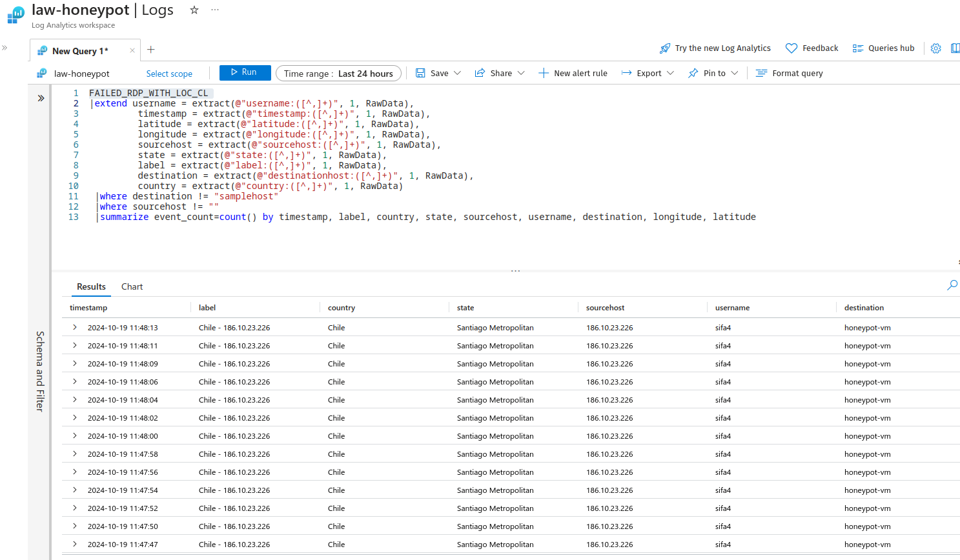Open the Schema and Filter vertical label
The width and height of the screenshot is (960, 560).
tap(40, 371)
